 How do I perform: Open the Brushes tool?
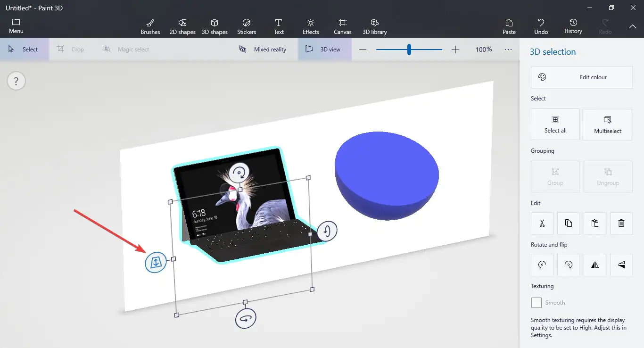point(150,26)
